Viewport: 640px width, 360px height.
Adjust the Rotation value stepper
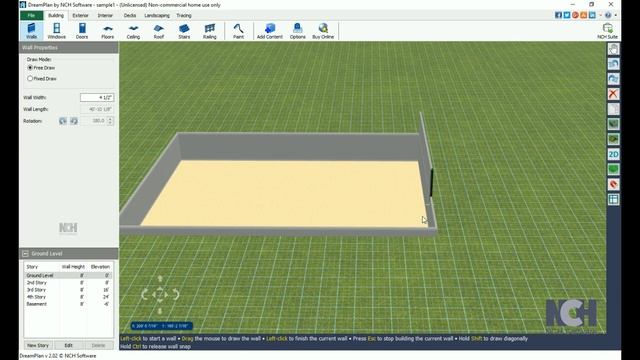click(110, 121)
